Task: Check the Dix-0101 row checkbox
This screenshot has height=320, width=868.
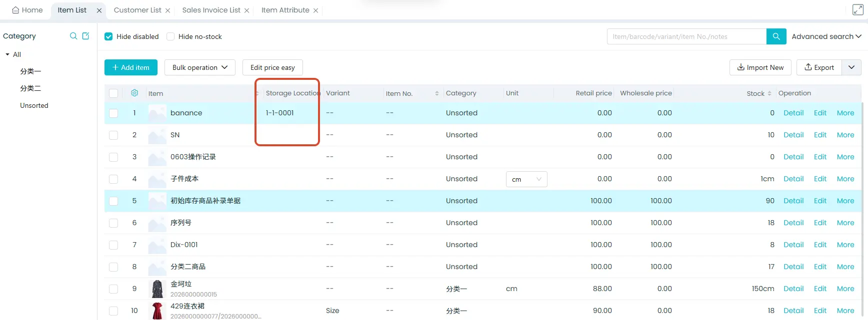Action: pyautogui.click(x=113, y=245)
